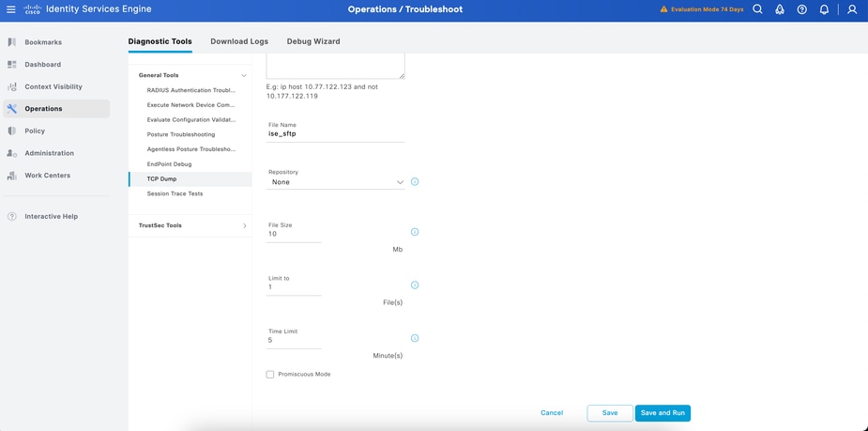Click the Bookmarks sidebar icon

(11, 42)
